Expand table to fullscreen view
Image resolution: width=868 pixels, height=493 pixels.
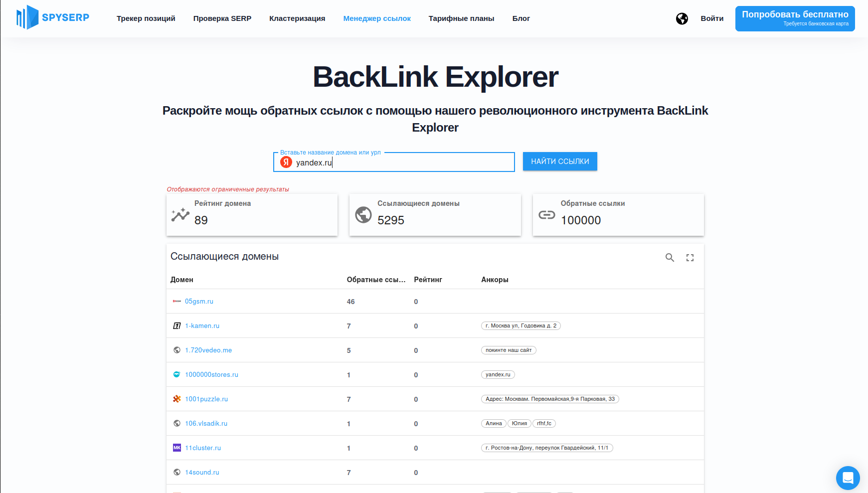coord(690,258)
